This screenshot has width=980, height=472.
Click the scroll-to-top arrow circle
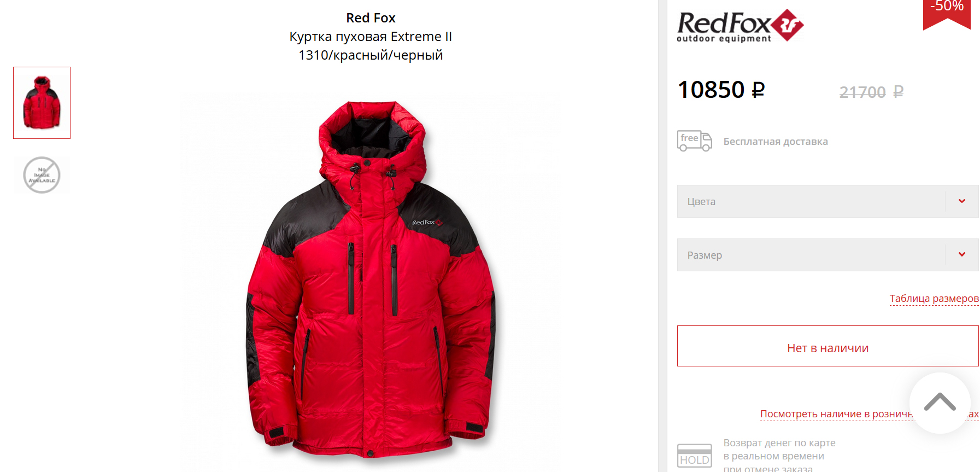click(x=940, y=403)
